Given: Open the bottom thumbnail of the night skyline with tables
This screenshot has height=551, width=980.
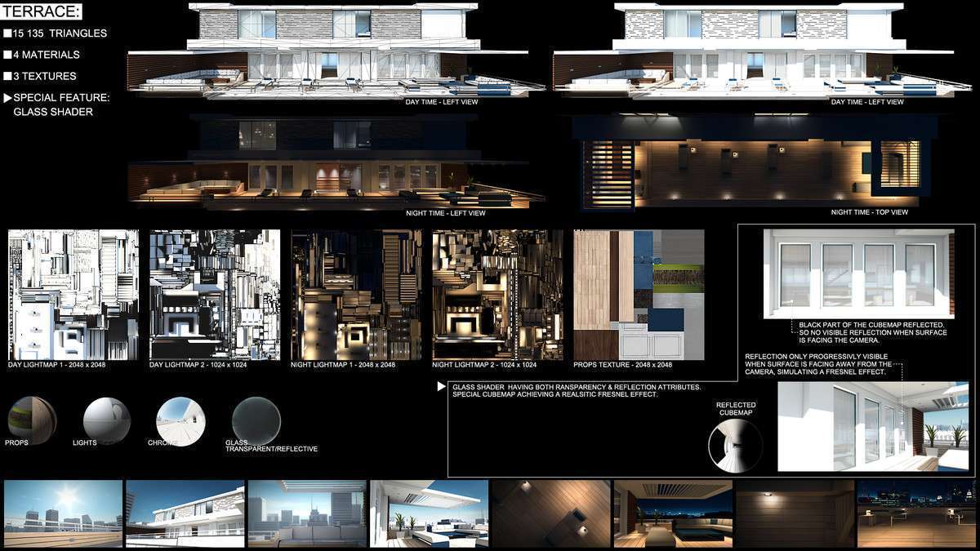Looking at the screenshot, I should coord(916,513).
